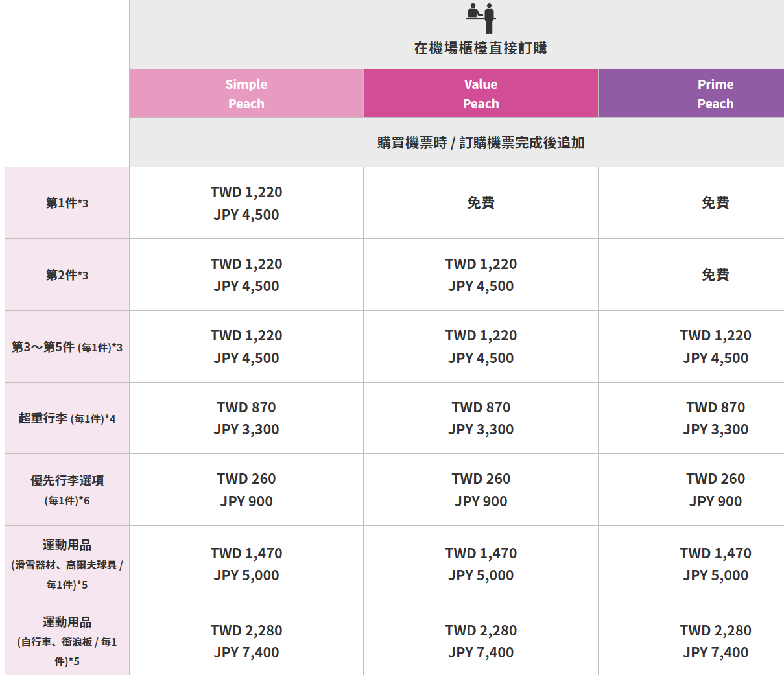
Task: Click the 第3～第5件 row label
Action: click(67, 347)
